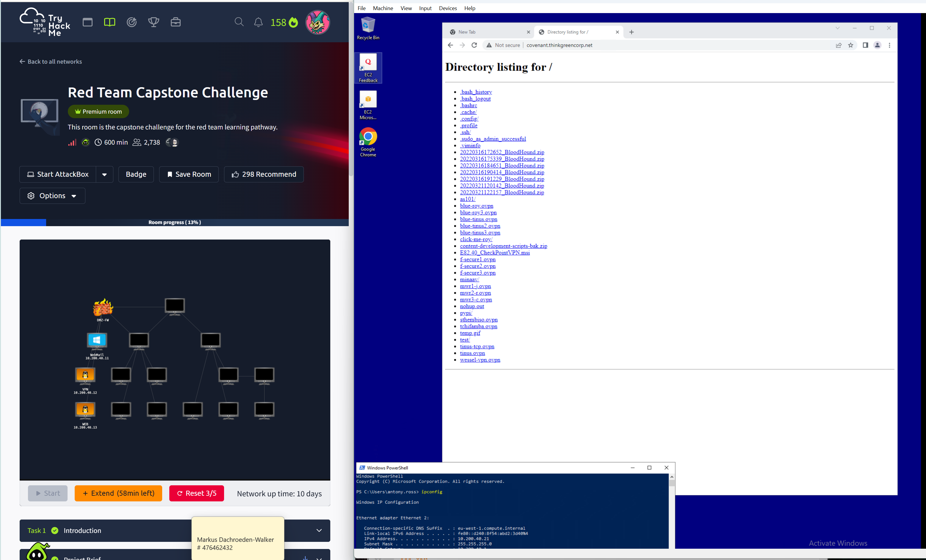Reload the directory listing page
926x560 pixels.
pyautogui.click(x=474, y=45)
